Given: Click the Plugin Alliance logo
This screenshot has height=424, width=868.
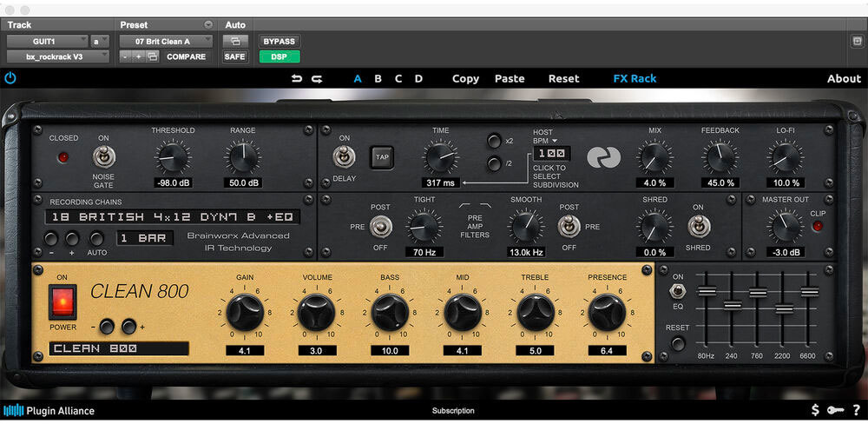Looking at the screenshot, I should [49, 410].
